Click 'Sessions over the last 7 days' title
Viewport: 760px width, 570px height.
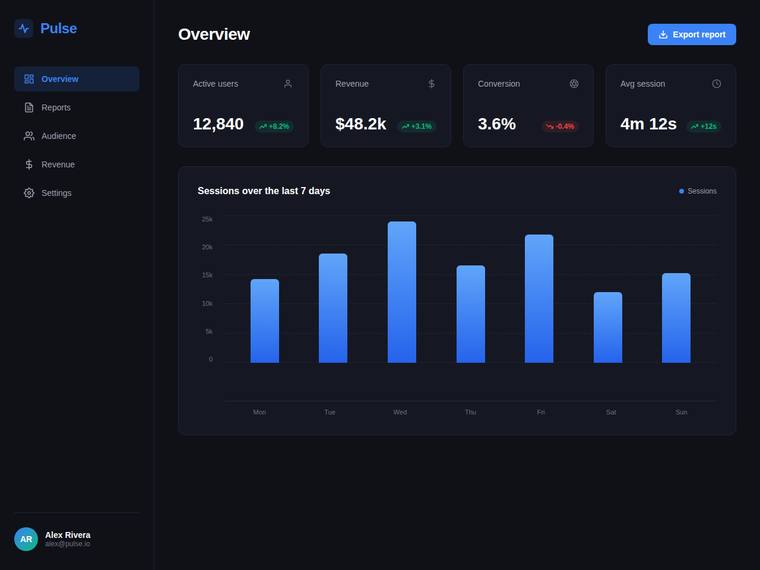264,191
